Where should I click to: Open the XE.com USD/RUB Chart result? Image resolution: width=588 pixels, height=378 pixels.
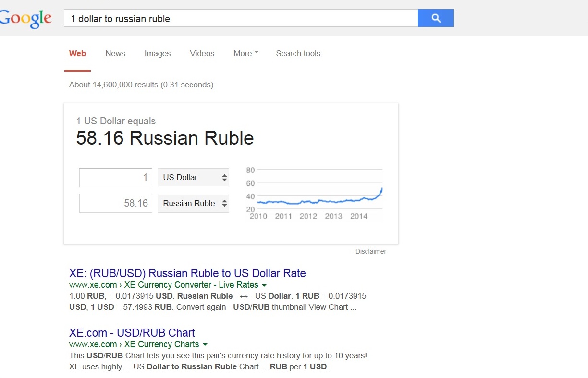tap(132, 333)
